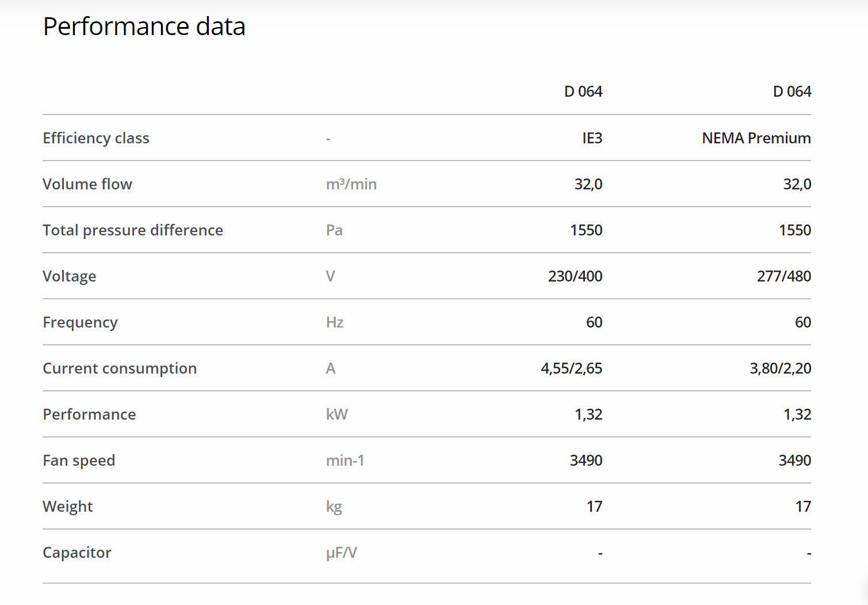
Task: Click the min-1 unit text
Action: click(345, 461)
